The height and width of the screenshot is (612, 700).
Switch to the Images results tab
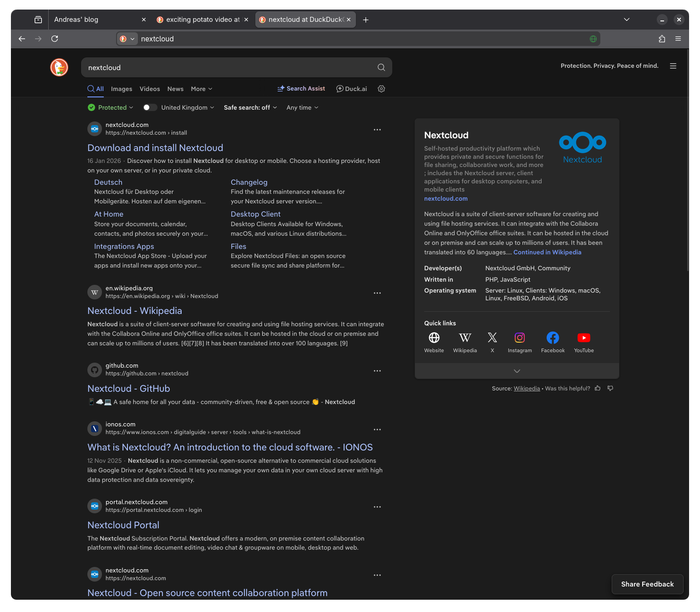click(x=122, y=89)
